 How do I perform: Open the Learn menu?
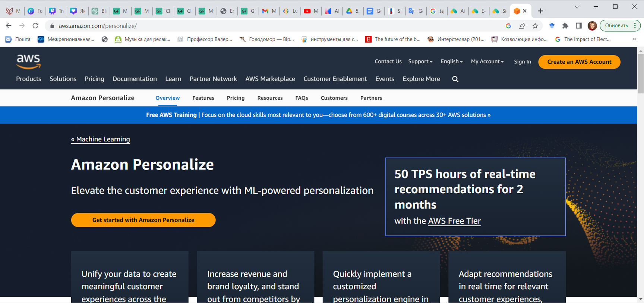click(173, 79)
